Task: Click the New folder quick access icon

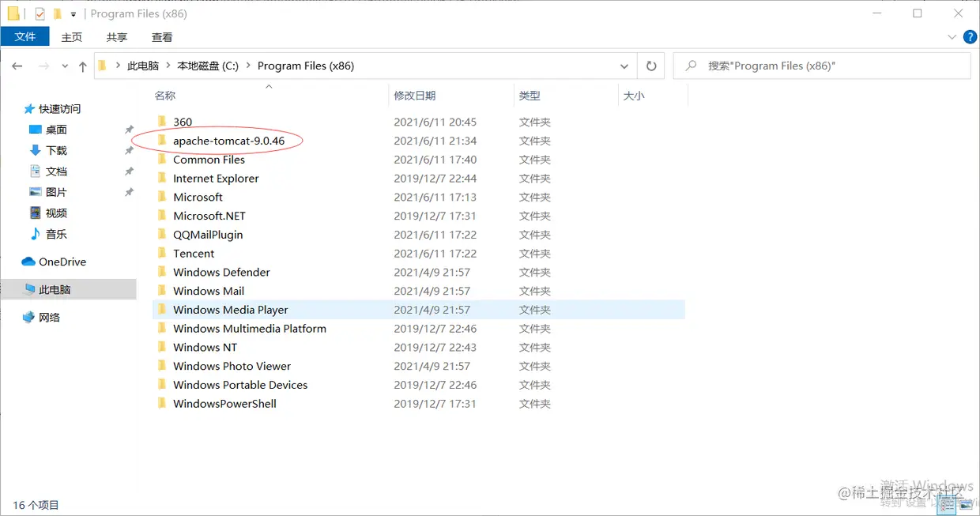Action: (57, 13)
